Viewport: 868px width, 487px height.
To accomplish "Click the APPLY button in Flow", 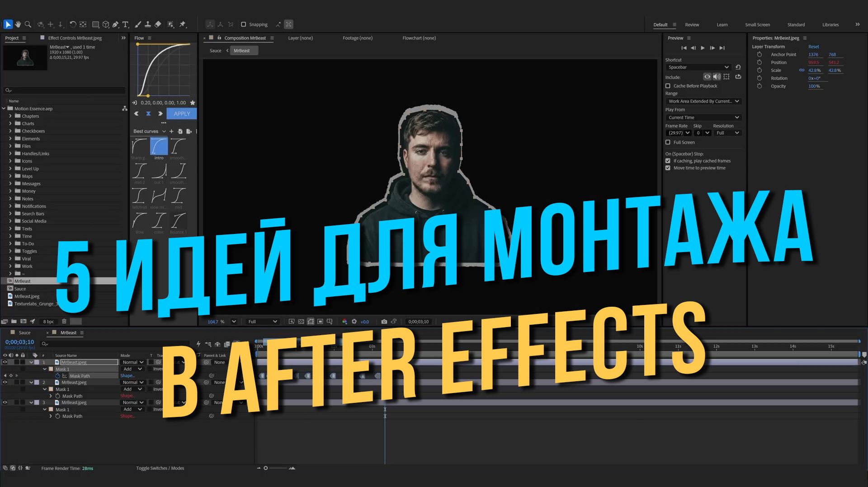I will click(182, 114).
